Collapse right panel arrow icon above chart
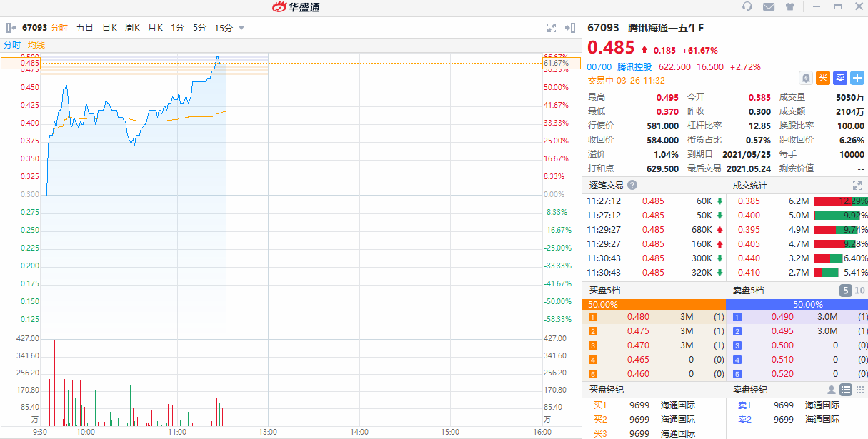This screenshot has height=439, width=868. 570,28
